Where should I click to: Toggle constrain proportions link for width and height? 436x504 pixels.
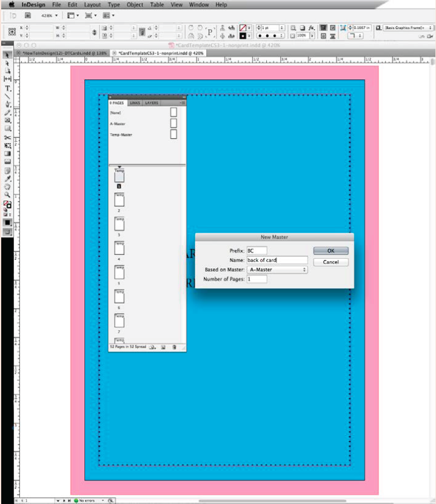(x=93, y=31)
